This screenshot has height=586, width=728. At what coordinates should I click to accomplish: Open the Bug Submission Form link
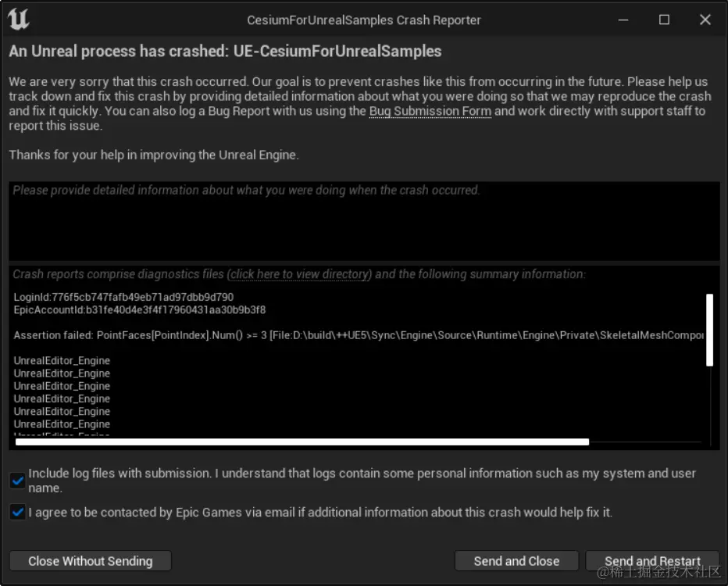point(430,111)
